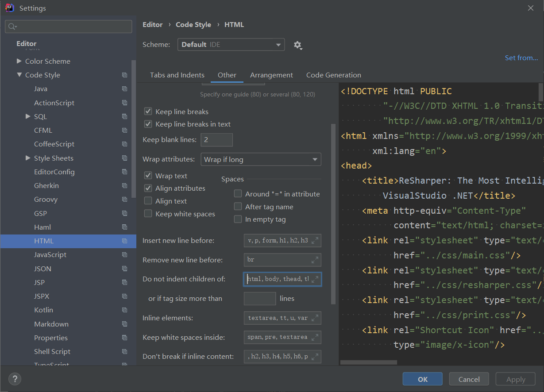Click the copy icon next to JSON
The image size is (544, 392).
tap(124, 269)
